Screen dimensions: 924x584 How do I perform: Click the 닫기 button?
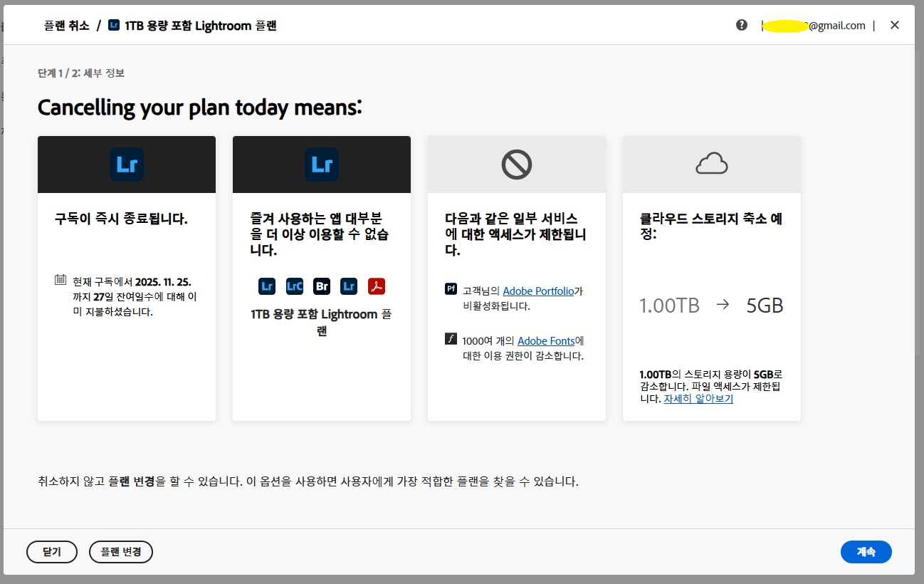[52, 552]
